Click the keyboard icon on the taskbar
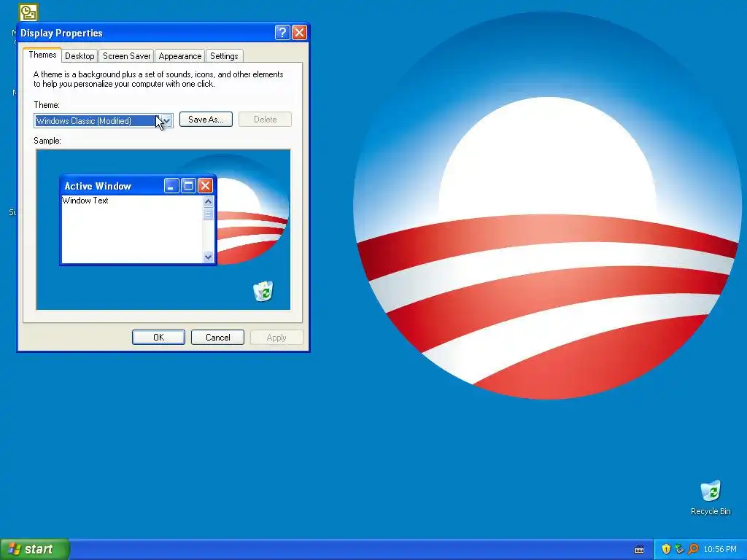The height and width of the screenshot is (560, 747). coord(639,550)
